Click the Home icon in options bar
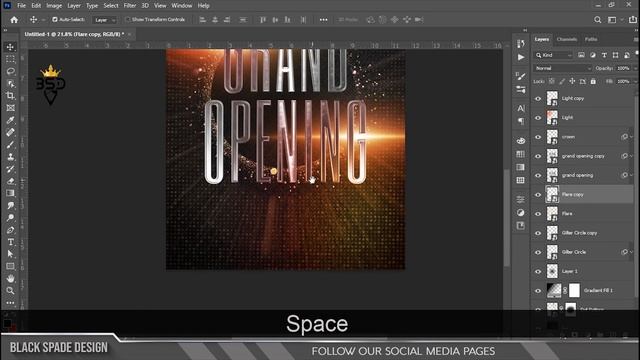This screenshot has height=360, width=640. pos(14,20)
